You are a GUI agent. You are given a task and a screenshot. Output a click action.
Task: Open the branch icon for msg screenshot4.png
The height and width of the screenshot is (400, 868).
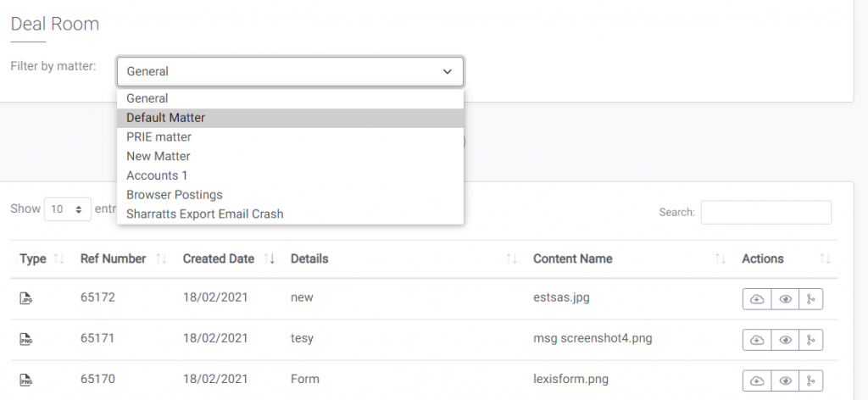point(811,340)
